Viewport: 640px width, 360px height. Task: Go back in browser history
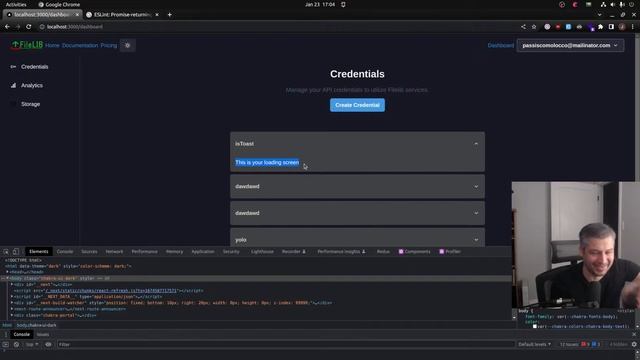7,27
